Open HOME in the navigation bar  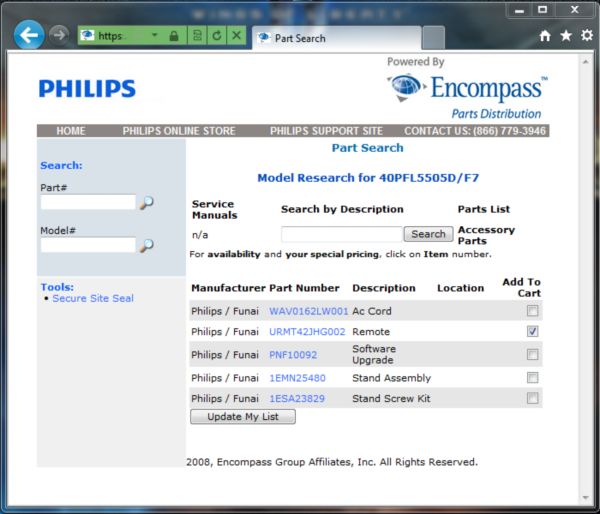[x=71, y=131]
